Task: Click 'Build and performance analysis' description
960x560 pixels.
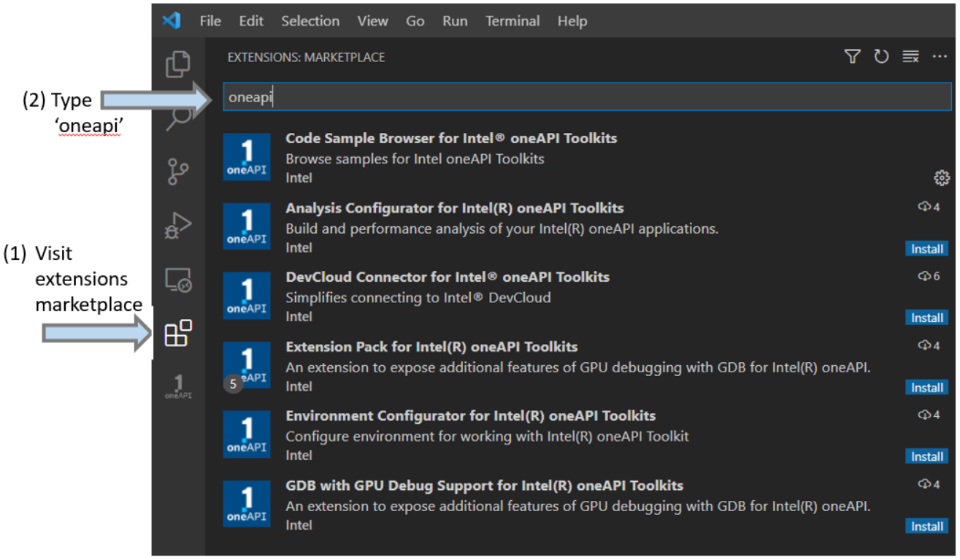Action: [502, 229]
